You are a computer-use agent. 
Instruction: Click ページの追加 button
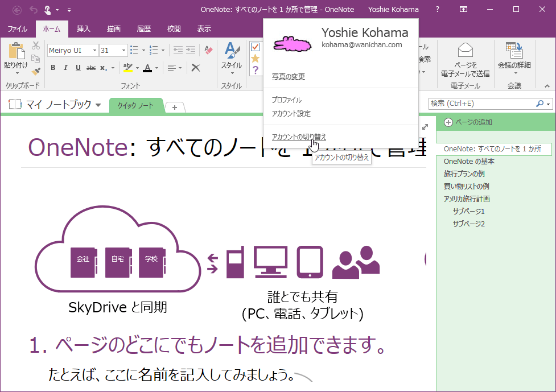click(468, 122)
